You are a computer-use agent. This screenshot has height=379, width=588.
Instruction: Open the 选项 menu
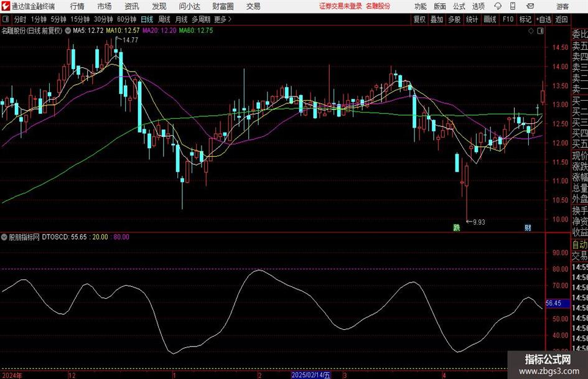pos(478,6)
